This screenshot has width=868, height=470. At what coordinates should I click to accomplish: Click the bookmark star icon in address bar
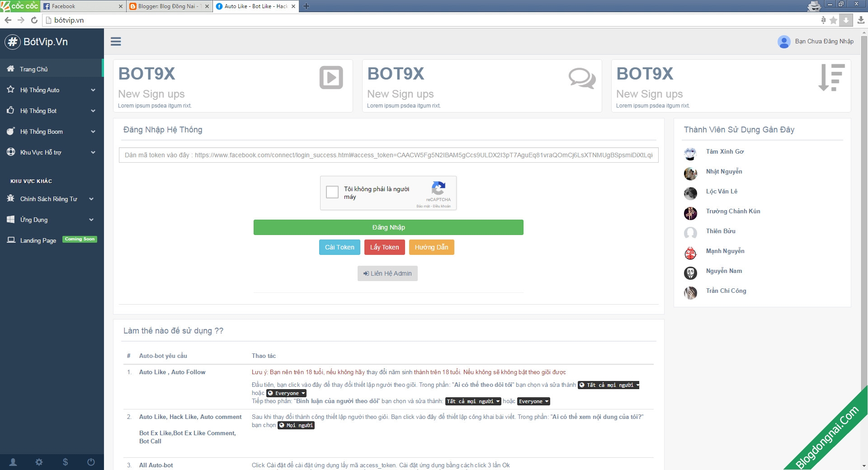point(834,20)
